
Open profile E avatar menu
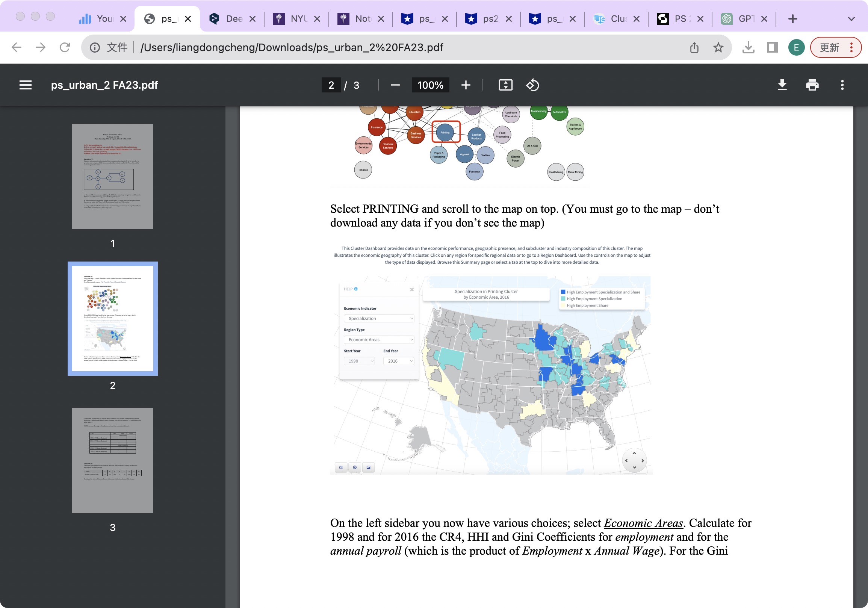click(796, 47)
